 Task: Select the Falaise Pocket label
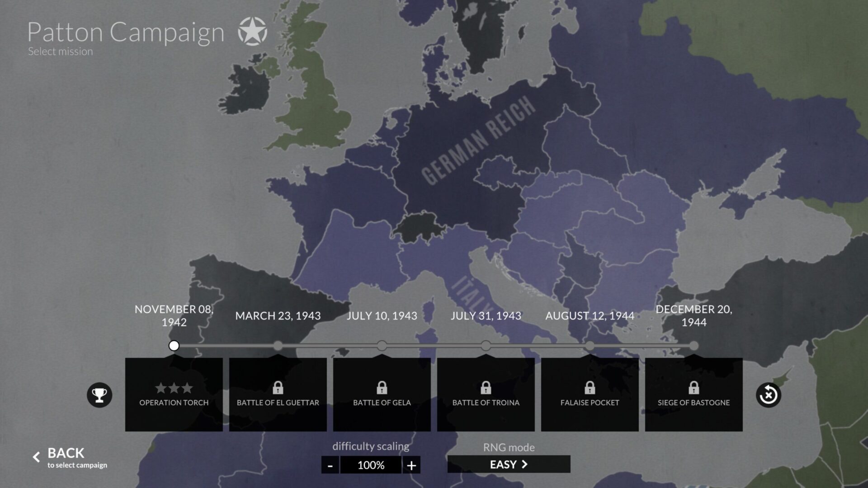590,403
